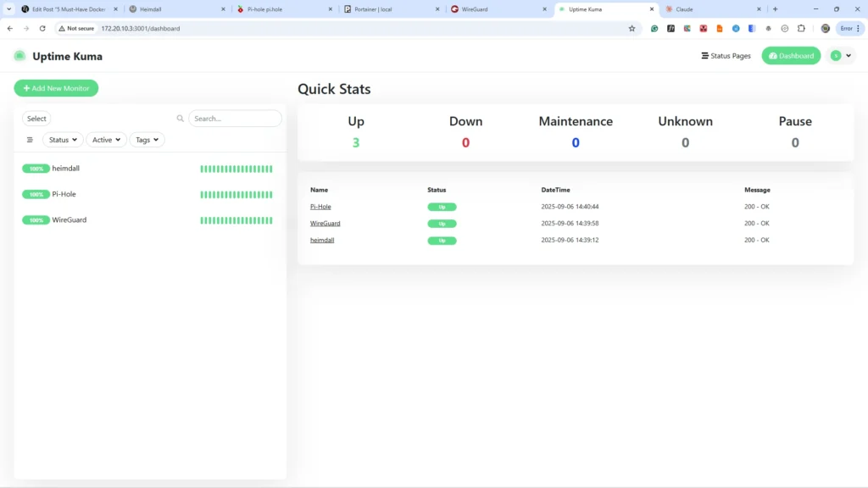Viewport: 868px width, 488px height.
Task: Click the Grammarly extension icon
Action: click(x=654, y=28)
